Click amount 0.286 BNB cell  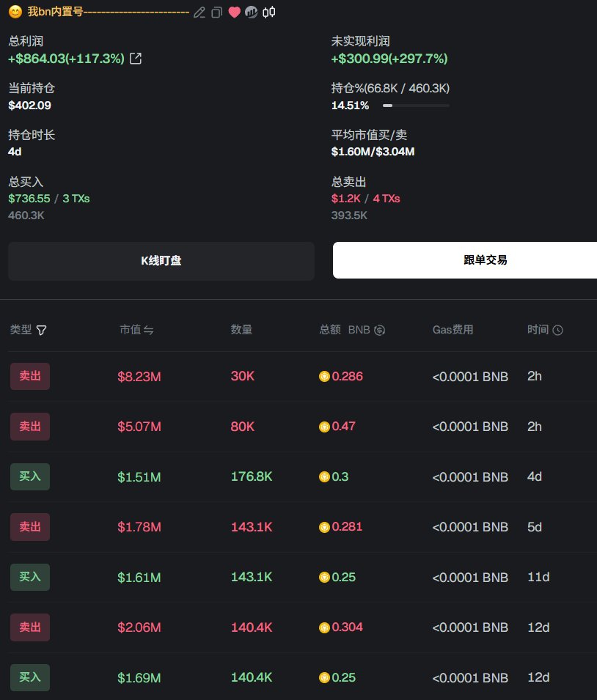(x=341, y=376)
